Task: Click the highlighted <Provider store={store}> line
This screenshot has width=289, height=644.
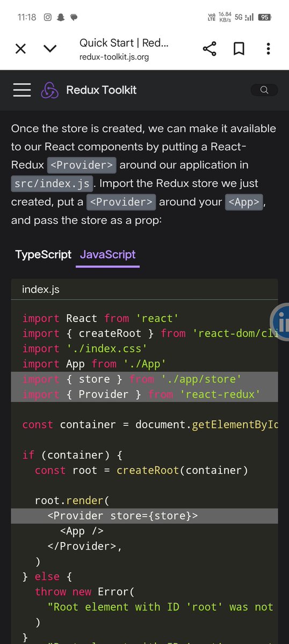Action: [144, 516]
